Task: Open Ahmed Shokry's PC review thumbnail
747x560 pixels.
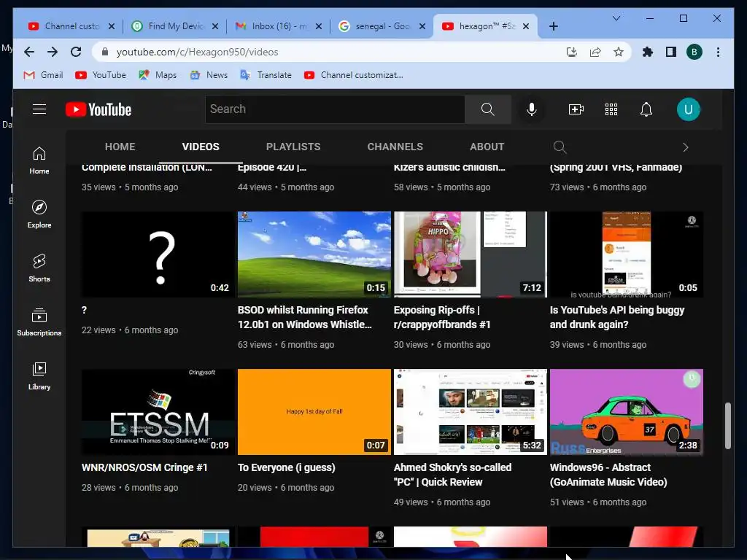Action: tap(471, 412)
